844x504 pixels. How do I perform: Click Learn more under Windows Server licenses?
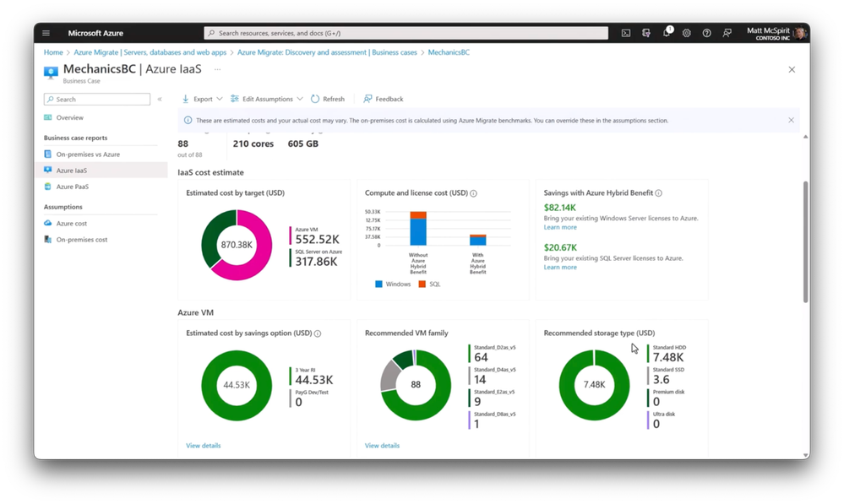[560, 227]
